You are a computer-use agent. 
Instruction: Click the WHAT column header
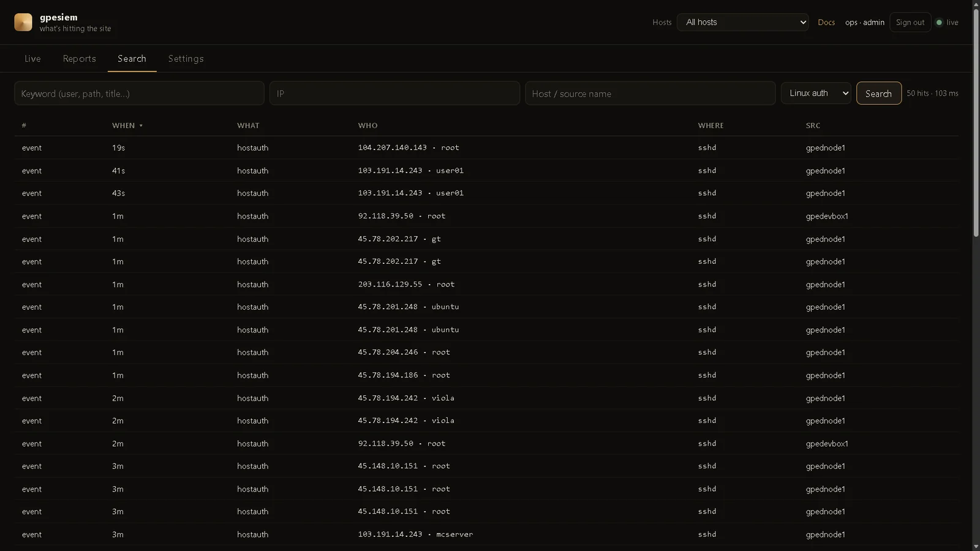(248, 126)
